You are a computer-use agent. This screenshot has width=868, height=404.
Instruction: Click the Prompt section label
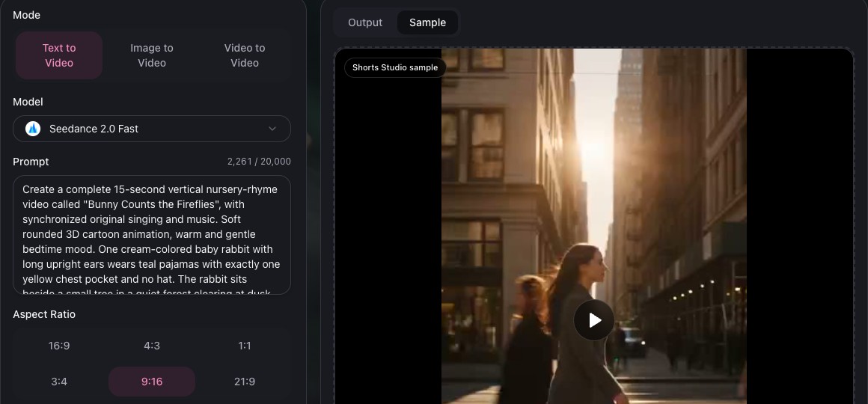coord(31,162)
